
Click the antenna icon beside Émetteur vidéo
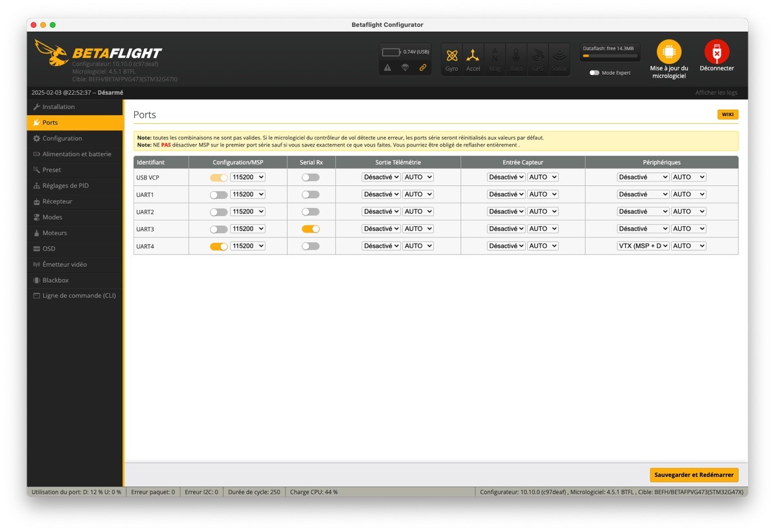pos(37,265)
